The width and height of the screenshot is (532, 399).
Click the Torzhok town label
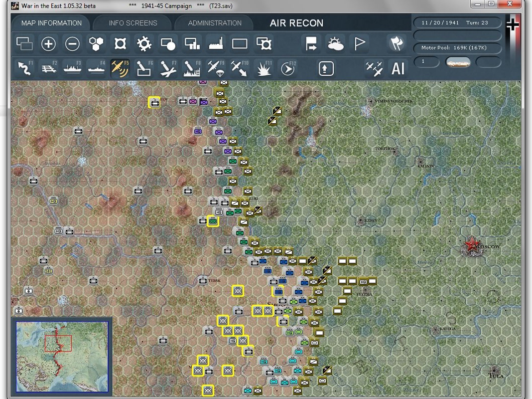(x=385, y=149)
